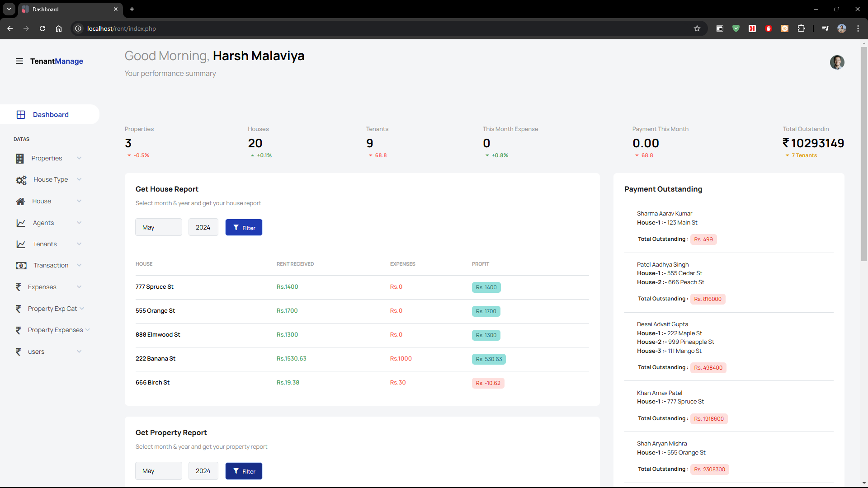Open the May month dropdown in House Report

[158, 227]
